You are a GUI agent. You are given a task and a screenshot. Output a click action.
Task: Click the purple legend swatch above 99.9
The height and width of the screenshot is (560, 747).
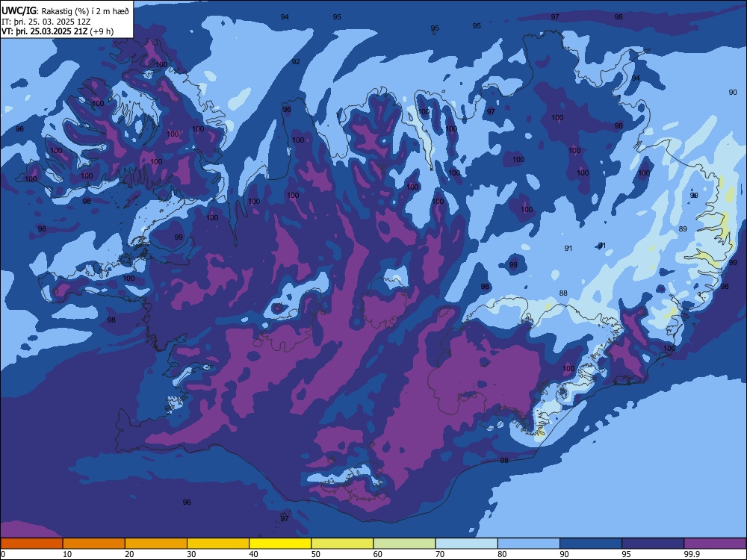(x=715, y=544)
